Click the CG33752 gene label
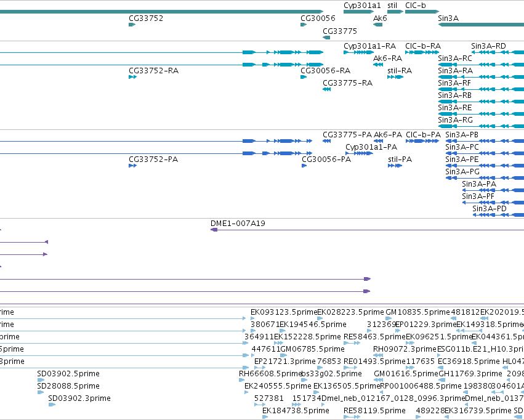524x420 pixels. coord(146,18)
